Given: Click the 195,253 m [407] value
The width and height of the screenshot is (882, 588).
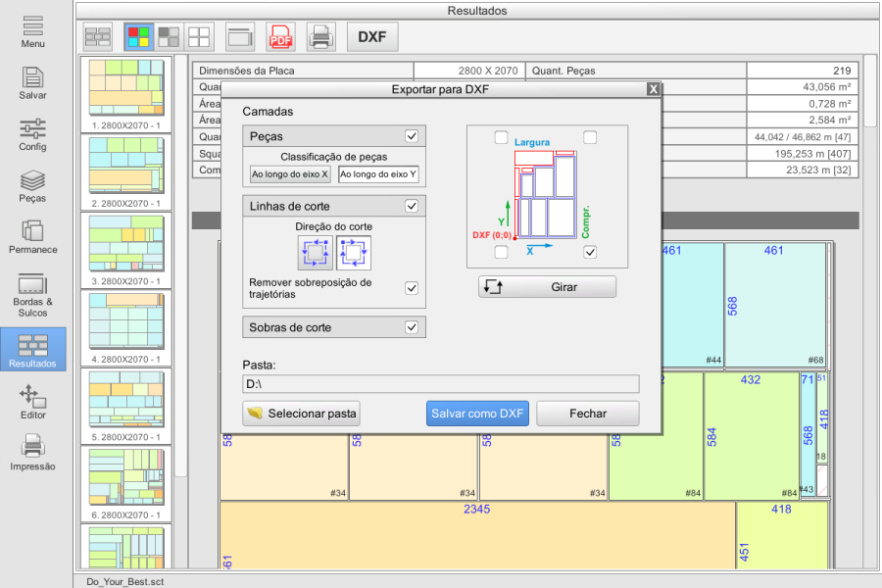Looking at the screenshot, I should 802,153.
